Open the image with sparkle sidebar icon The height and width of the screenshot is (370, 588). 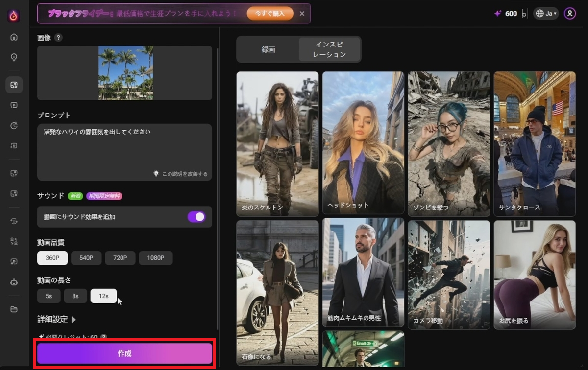[x=14, y=194]
